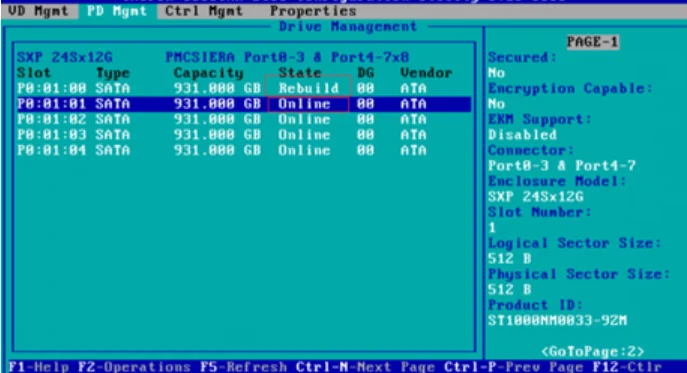Click Ctrl-P-Prev Page in bottom bar

pyautogui.click(x=513, y=367)
